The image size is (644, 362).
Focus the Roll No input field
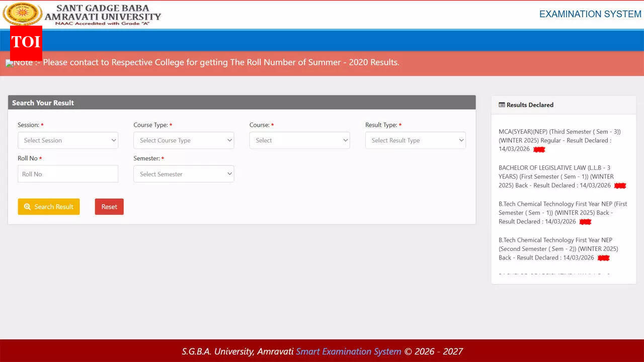point(68,174)
